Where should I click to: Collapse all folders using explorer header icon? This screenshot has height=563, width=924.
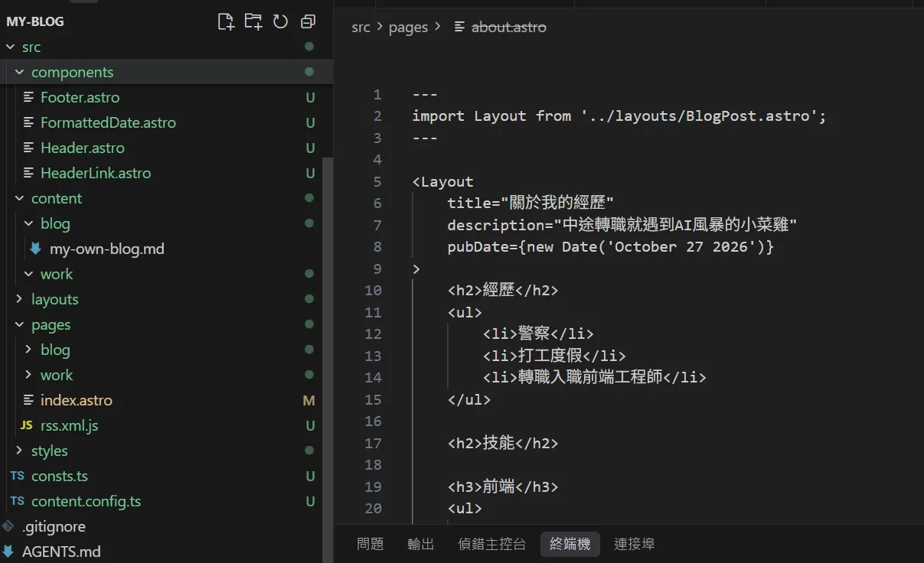coord(308,21)
